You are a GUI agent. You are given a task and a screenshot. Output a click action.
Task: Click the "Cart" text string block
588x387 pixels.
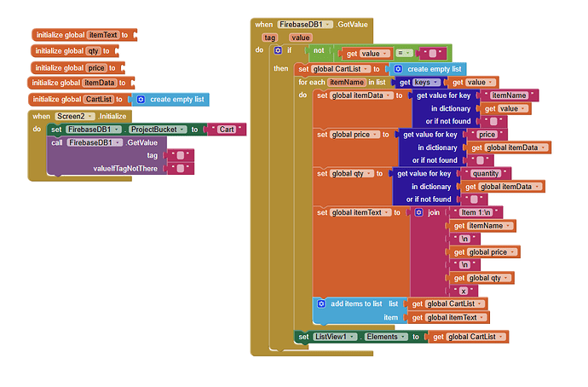tap(227, 130)
